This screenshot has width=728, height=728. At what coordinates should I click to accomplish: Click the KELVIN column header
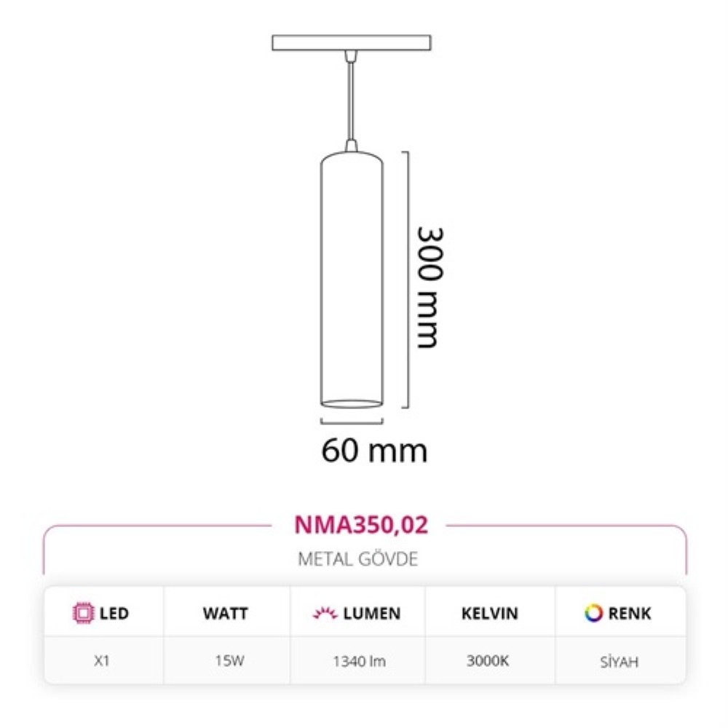489,613
